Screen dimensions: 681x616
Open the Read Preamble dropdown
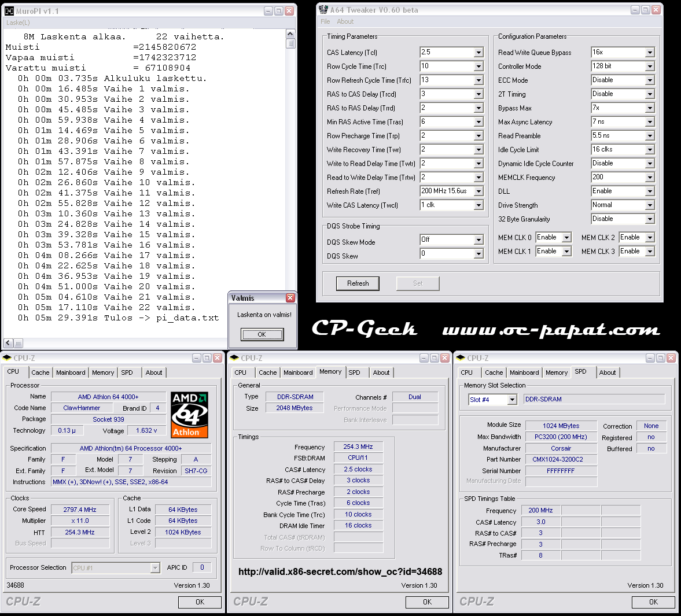(650, 136)
